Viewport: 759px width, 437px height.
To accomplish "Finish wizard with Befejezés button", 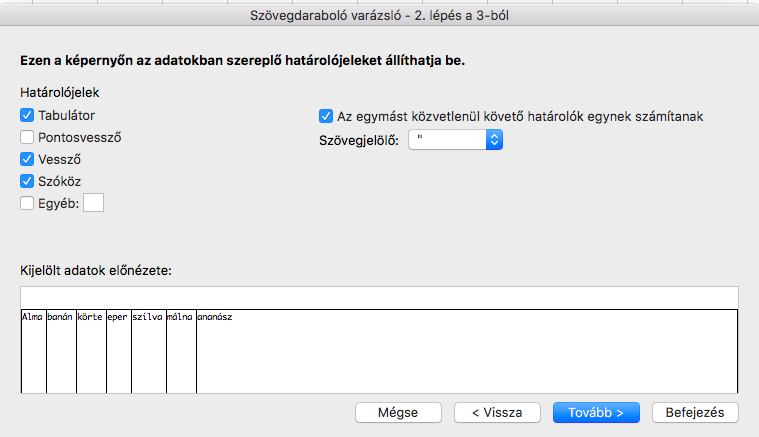I will pyautogui.click(x=695, y=412).
